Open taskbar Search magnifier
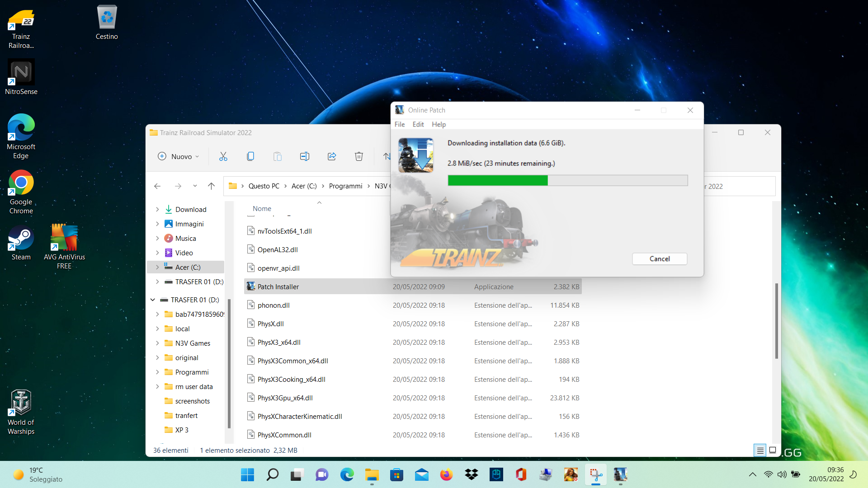 (273, 475)
